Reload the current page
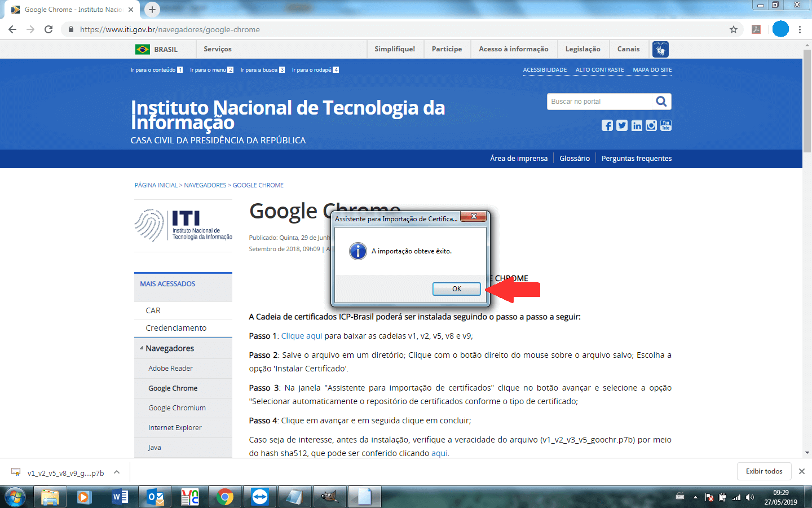This screenshot has height=508, width=812. (48, 29)
